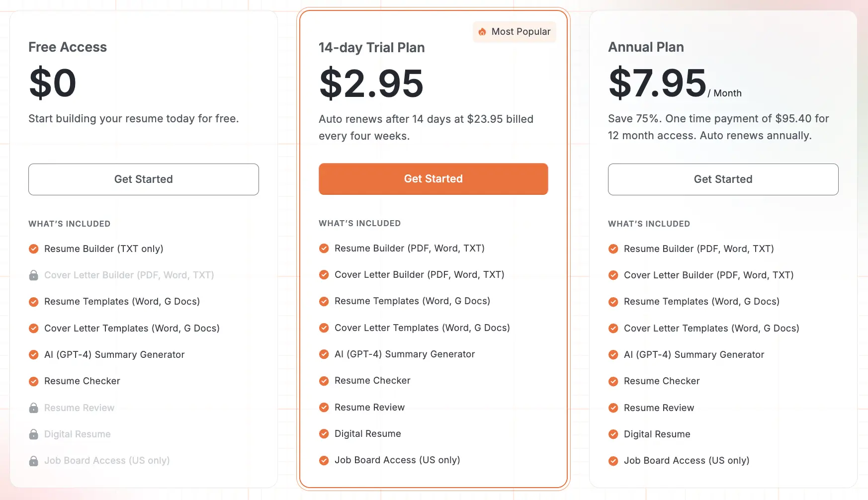Click lock icon next to Digital Resume

click(x=34, y=434)
